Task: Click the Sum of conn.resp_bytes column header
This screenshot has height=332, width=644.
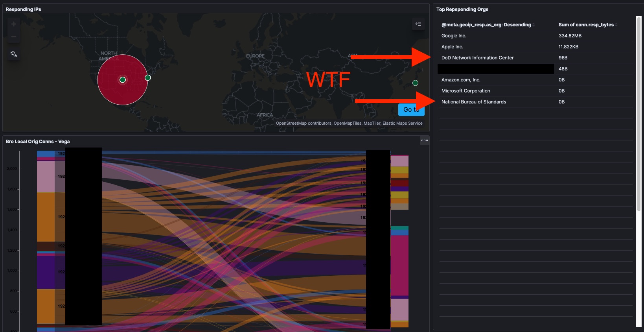Action: [x=586, y=25]
